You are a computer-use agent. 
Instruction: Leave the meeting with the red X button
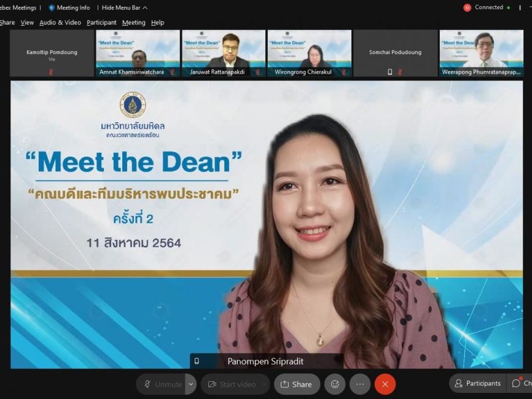[385, 384]
